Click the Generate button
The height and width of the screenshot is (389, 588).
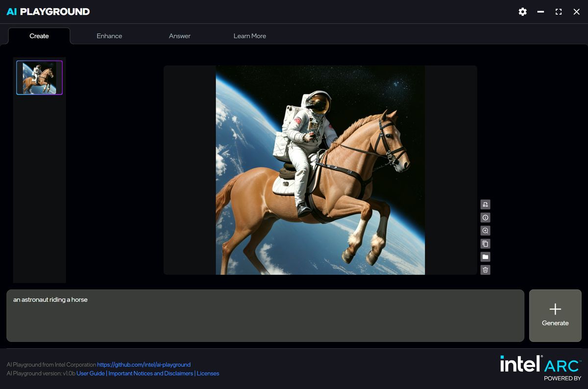tap(555, 315)
